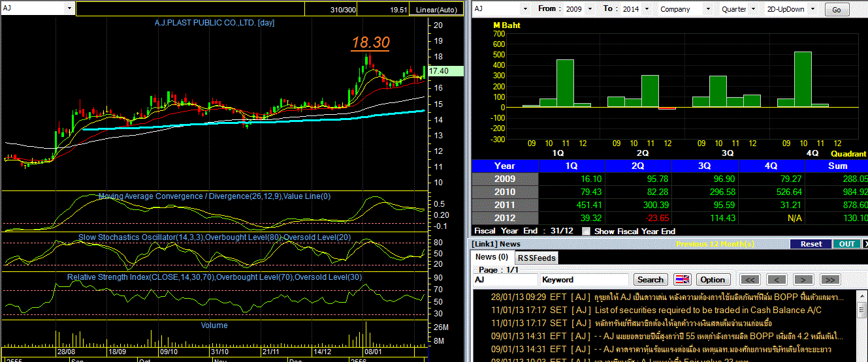The height and width of the screenshot is (362, 868).
Task: Click the 17.40 current price marker
Action: (x=447, y=70)
